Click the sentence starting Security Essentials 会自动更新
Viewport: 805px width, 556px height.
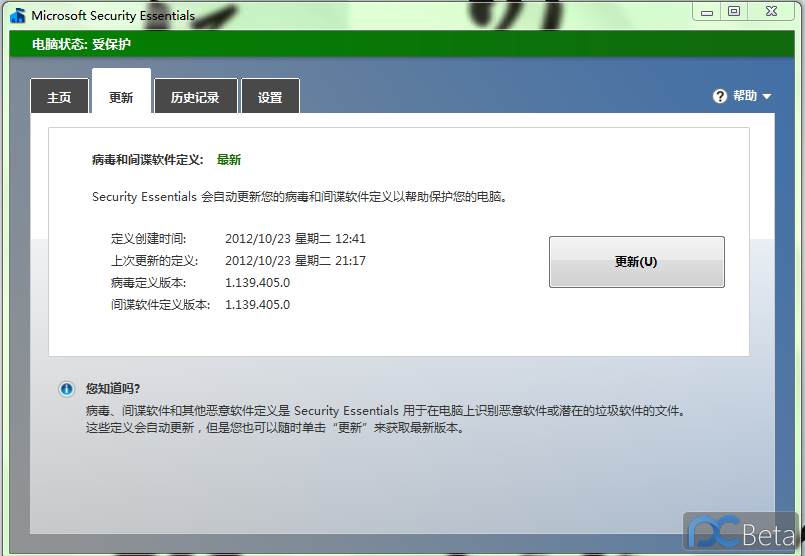point(300,197)
